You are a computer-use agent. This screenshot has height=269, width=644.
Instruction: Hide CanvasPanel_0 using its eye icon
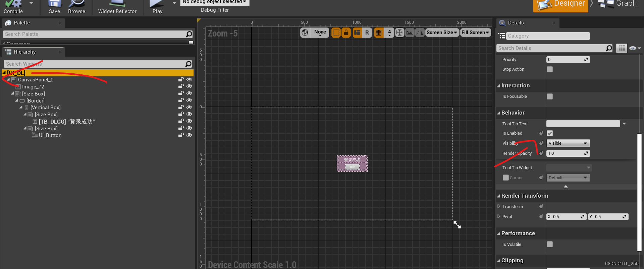(x=189, y=80)
